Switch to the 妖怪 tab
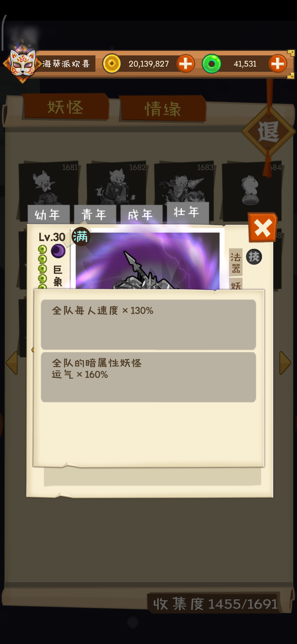This screenshot has height=644, width=297. click(x=65, y=107)
